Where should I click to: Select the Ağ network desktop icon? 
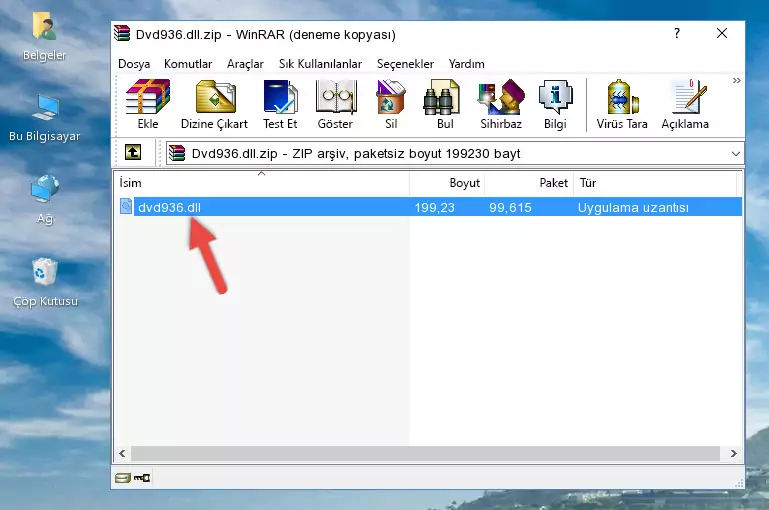(x=45, y=199)
